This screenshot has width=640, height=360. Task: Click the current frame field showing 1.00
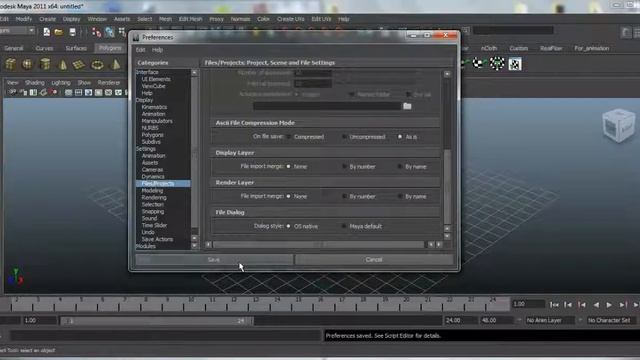pyautogui.click(x=528, y=304)
